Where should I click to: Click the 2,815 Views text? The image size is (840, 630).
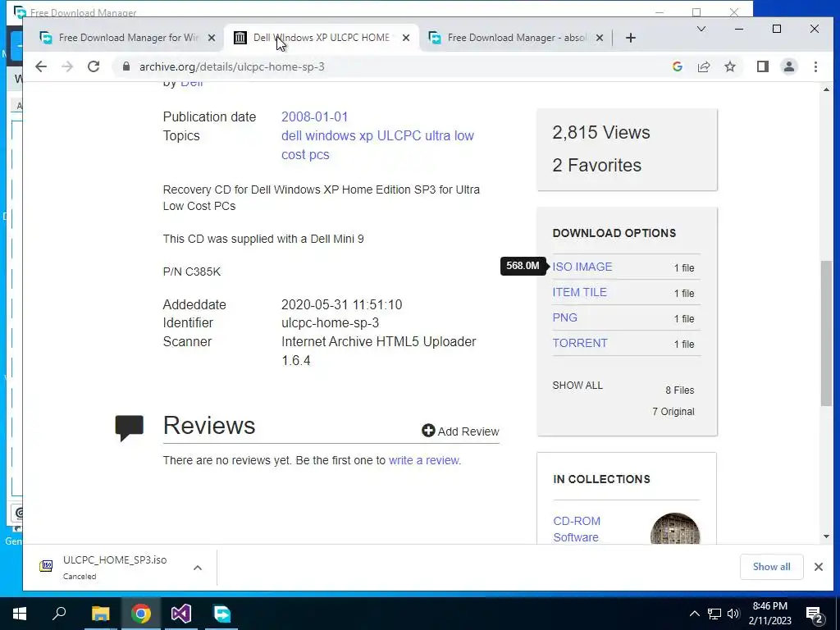point(600,132)
